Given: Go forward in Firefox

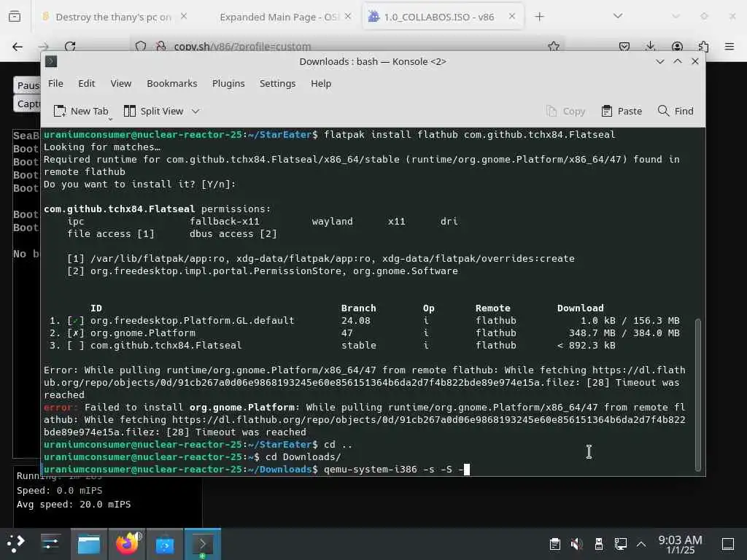Looking at the screenshot, I should tap(43, 46).
